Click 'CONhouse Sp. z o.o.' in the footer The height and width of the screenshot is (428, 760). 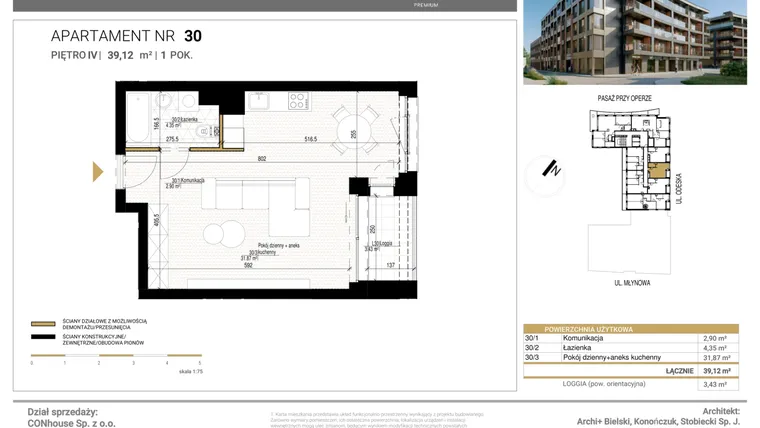click(71, 423)
